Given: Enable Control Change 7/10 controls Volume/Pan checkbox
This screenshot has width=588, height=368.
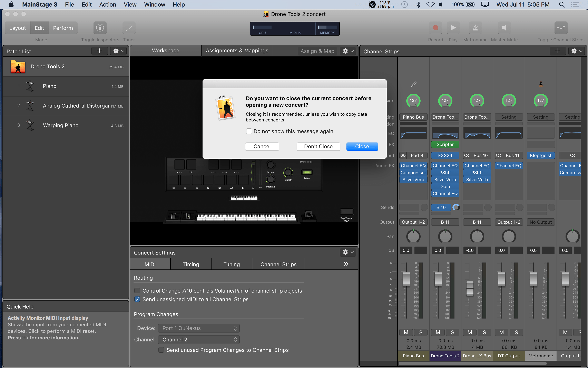Looking at the screenshot, I should pos(137,291).
